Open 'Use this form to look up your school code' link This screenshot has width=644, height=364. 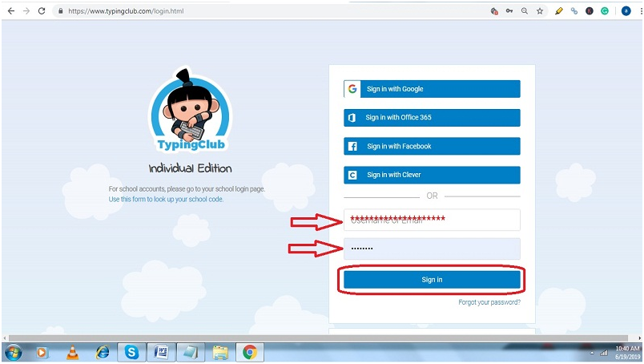pyautogui.click(x=166, y=199)
